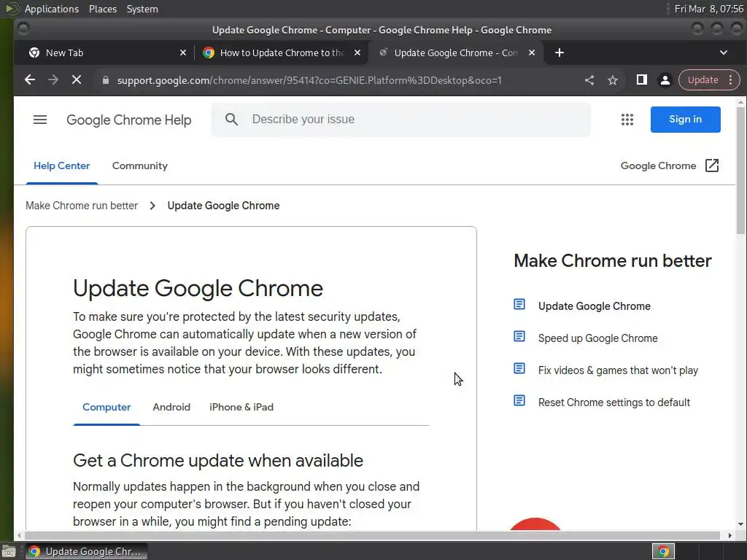Click the Describe your issue search field

(x=400, y=120)
